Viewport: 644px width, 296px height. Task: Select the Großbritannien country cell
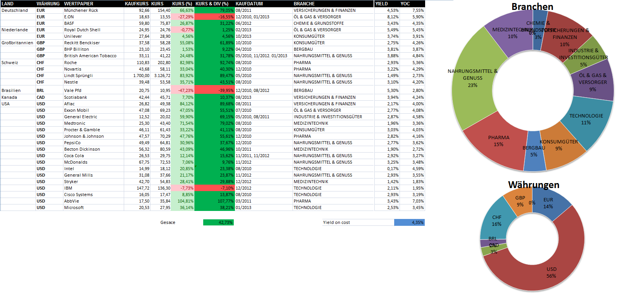point(18,43)
